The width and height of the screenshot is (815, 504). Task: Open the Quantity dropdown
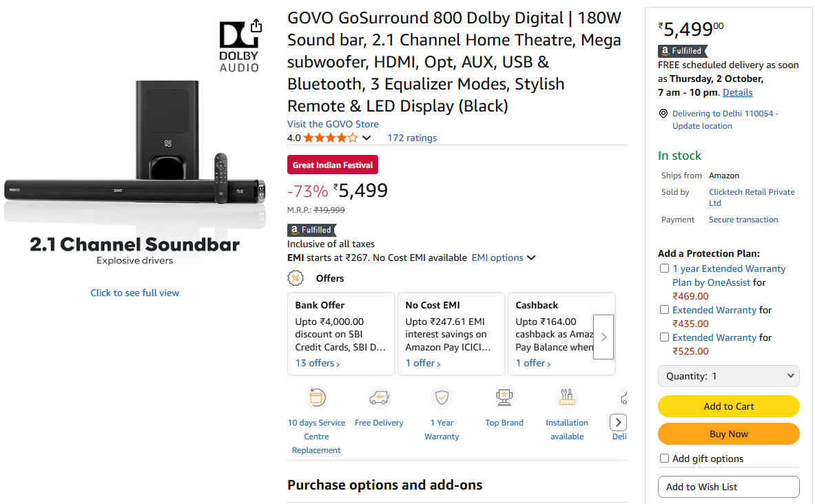(x=728, y=376)
